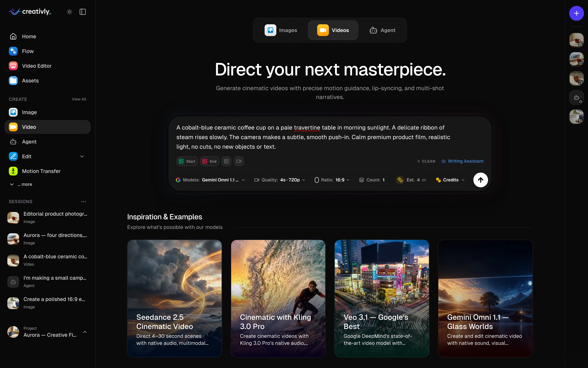This screenshot has width=588, height=368.
Task: Toggle the light/dark theme sun icon
Action: pos(69,12)
